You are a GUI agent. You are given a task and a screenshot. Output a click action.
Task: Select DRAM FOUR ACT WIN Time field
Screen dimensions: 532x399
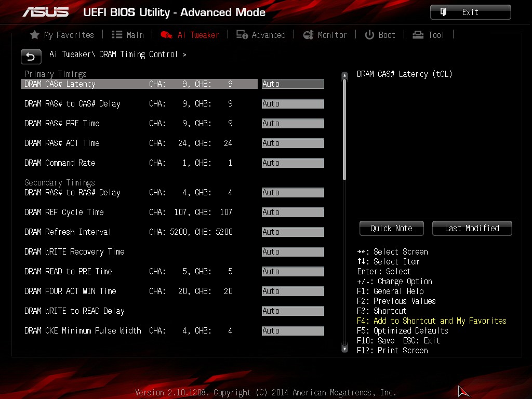[293, 291]
